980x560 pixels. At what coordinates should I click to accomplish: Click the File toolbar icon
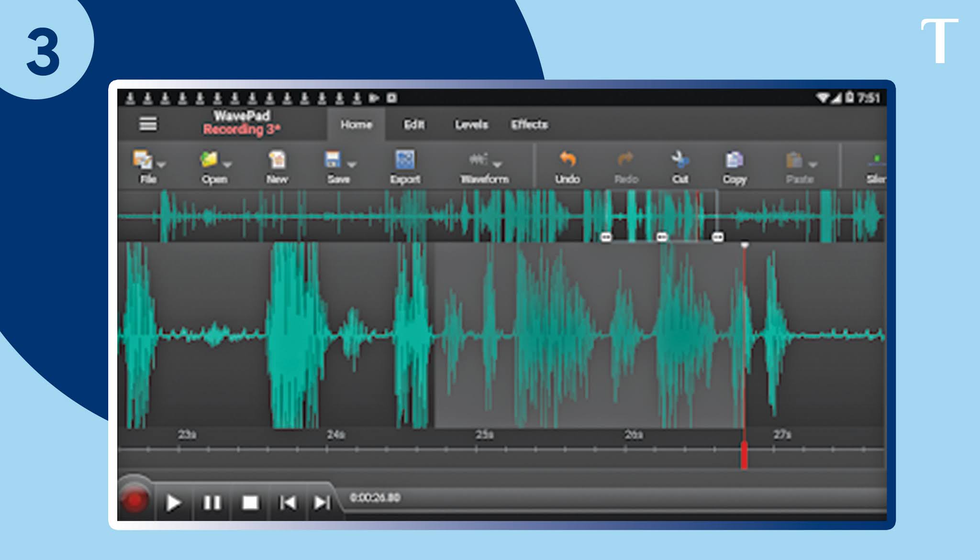(143, 160)
